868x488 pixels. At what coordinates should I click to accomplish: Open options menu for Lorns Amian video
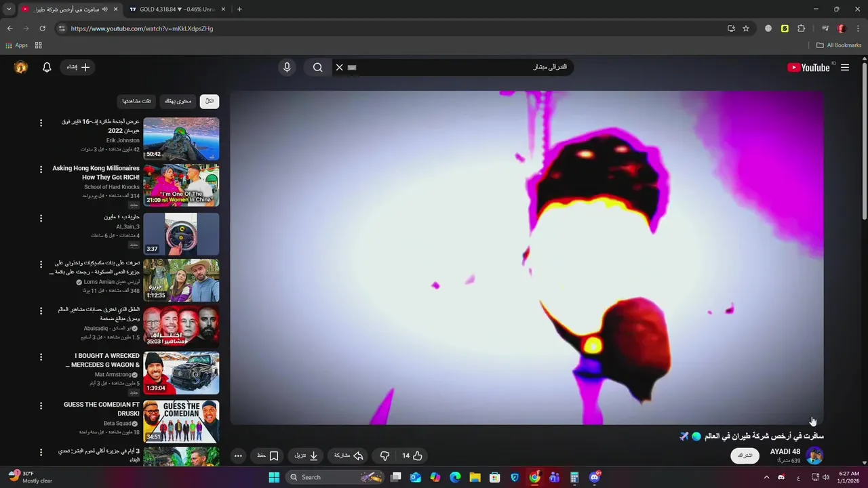[41, 264]
